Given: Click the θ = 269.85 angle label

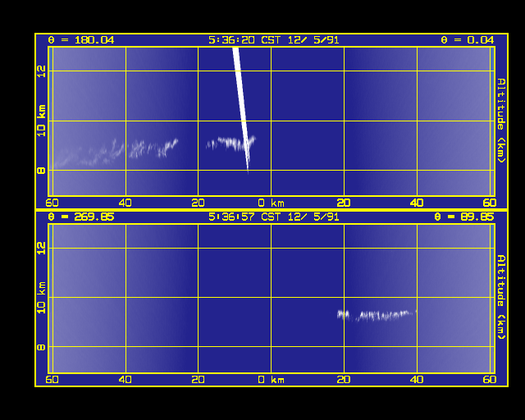Looking at the screenshot, I should click(81, 217).
